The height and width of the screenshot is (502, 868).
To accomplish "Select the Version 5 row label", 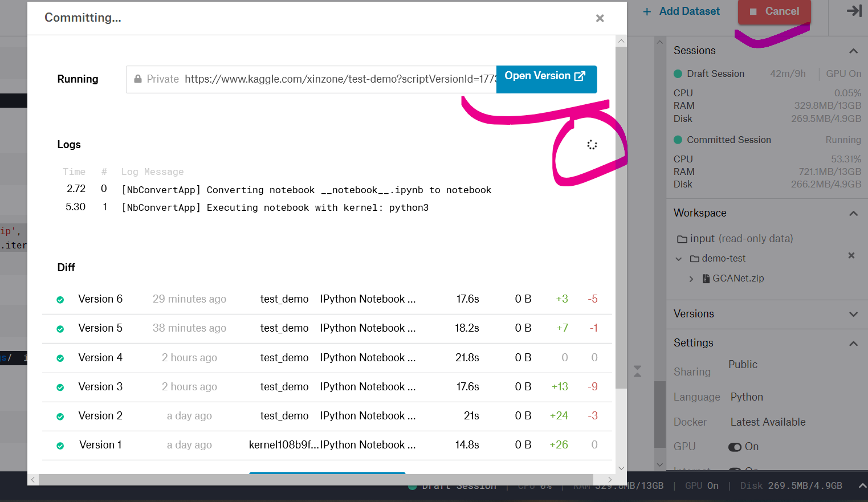I will pos(100,328).
